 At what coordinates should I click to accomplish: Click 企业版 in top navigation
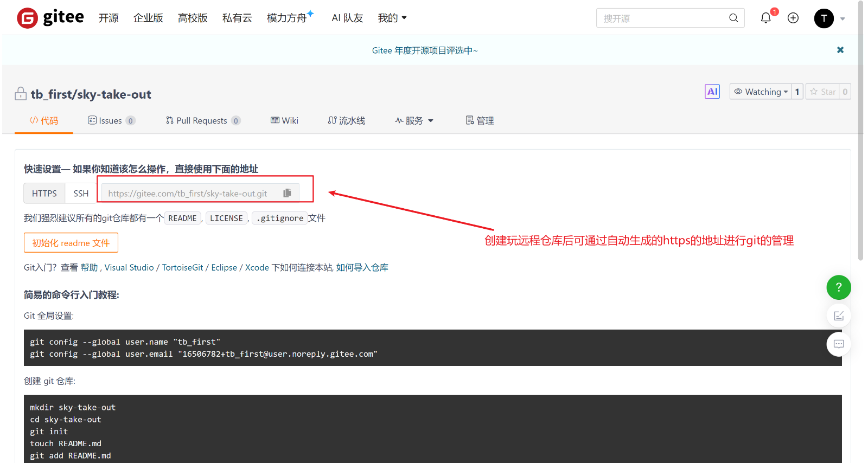pos(148,18)
